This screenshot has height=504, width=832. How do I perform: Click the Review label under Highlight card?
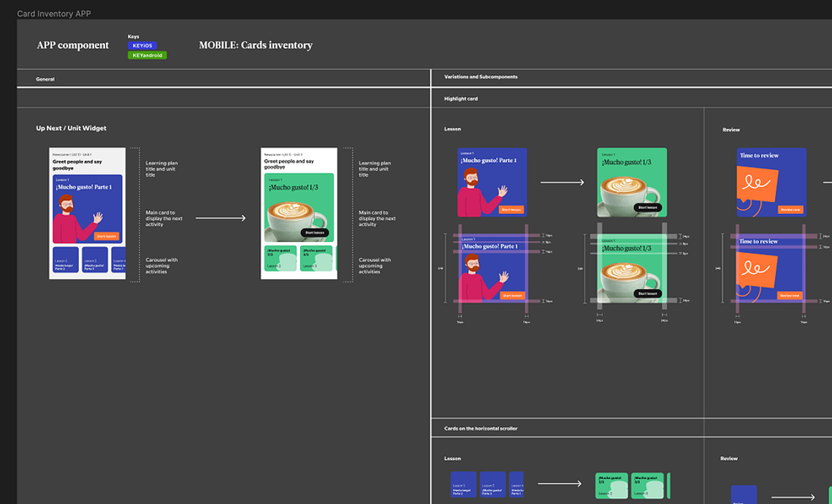point(731,129)
